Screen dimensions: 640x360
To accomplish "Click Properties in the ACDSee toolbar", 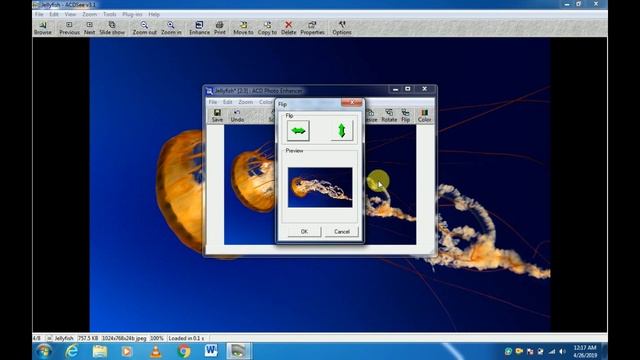I will [312, 28].
